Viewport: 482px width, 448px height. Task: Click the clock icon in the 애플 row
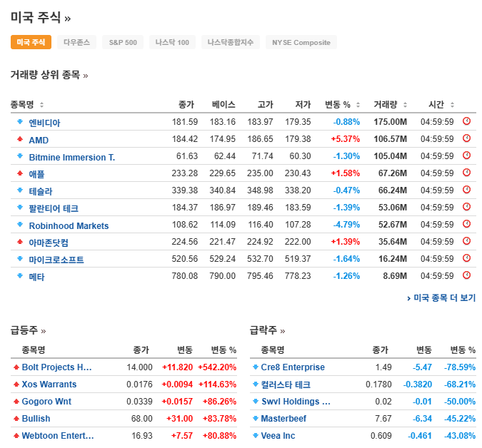click(466, 173)
